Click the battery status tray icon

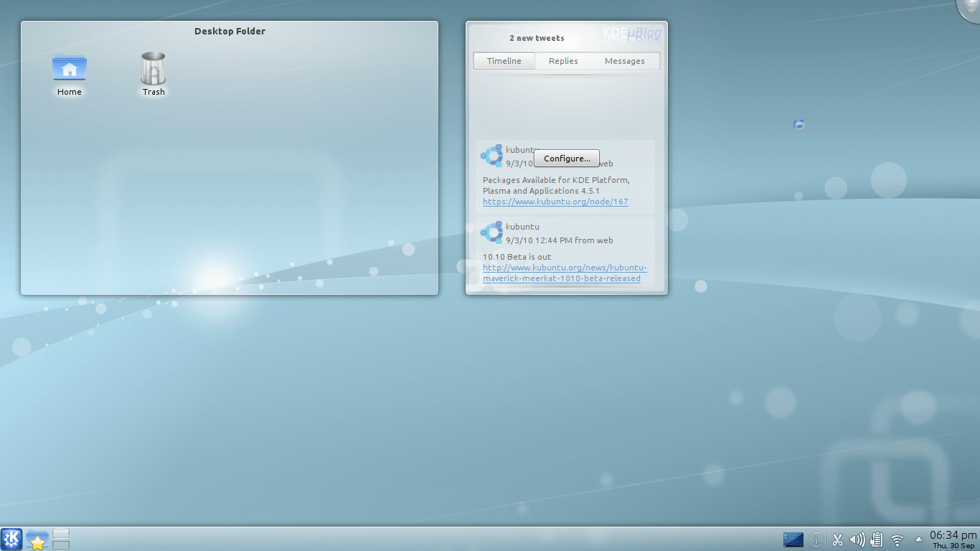tap(876, 540)
